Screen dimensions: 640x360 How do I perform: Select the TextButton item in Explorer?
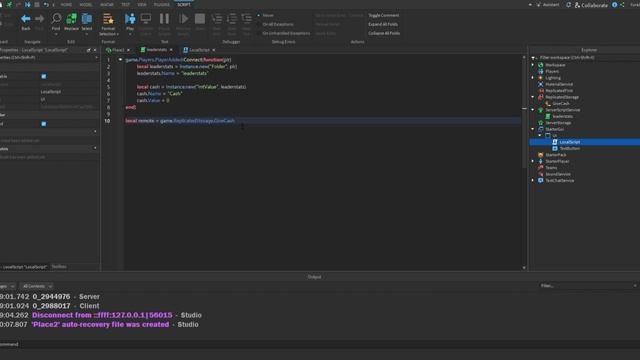pyautogui.click(x=569, y=149)
